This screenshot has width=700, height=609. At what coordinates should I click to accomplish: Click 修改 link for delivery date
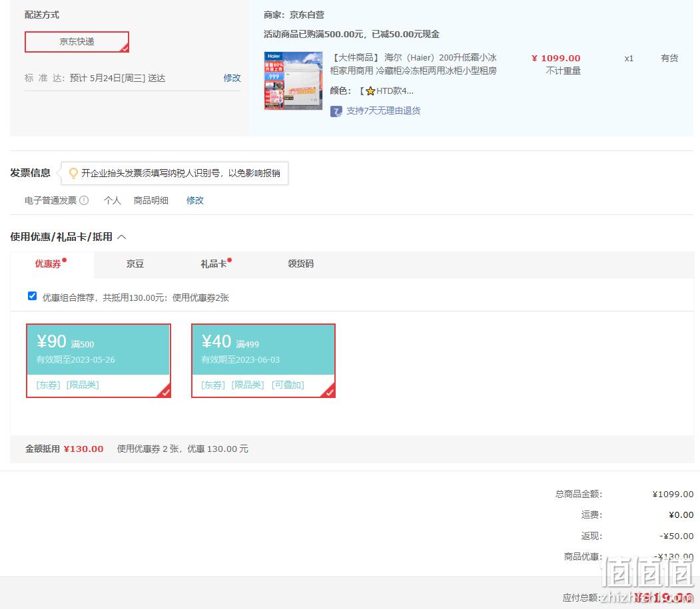click(x=232, y=78)
